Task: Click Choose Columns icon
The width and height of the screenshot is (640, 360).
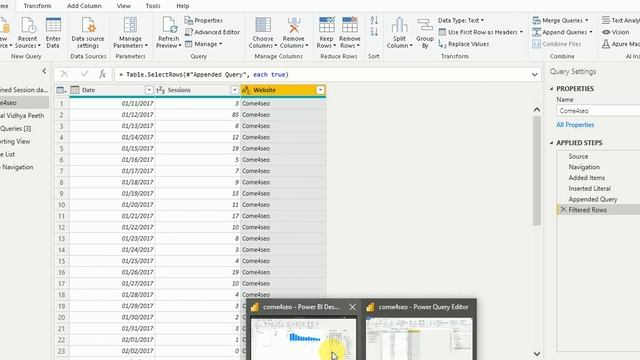Action: click(263, 25)
